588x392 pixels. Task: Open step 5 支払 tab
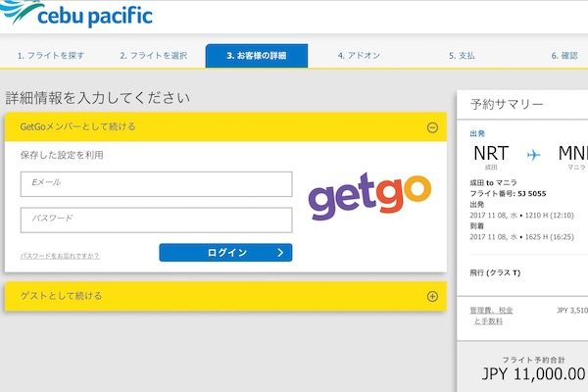point(462,56)
